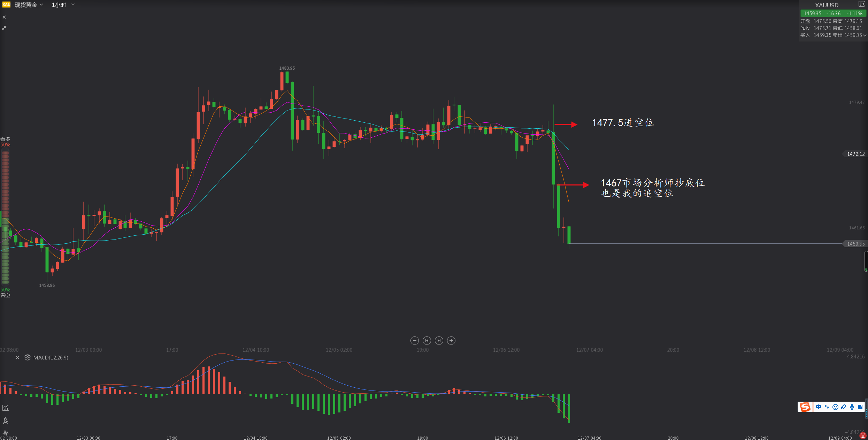The image size is (868, 440).
Task: Click the 1459.35 current price tag
Action: 855,244
